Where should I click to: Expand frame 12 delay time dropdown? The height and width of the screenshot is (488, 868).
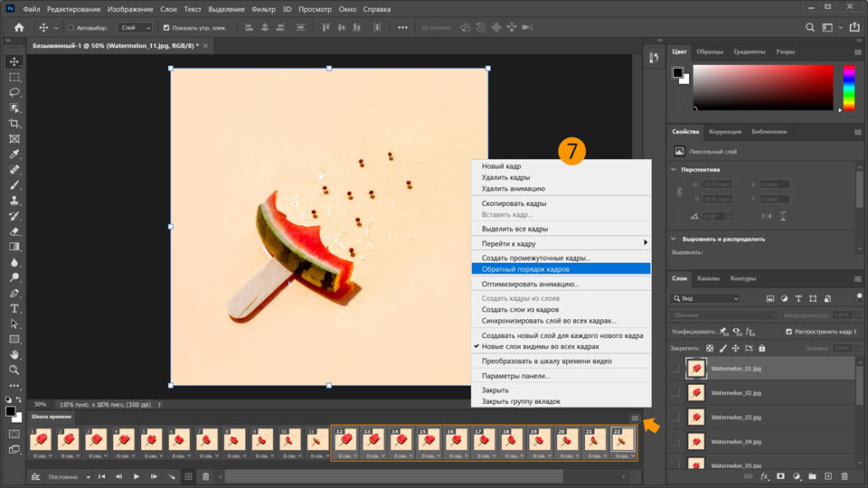[x=344, y=455]
